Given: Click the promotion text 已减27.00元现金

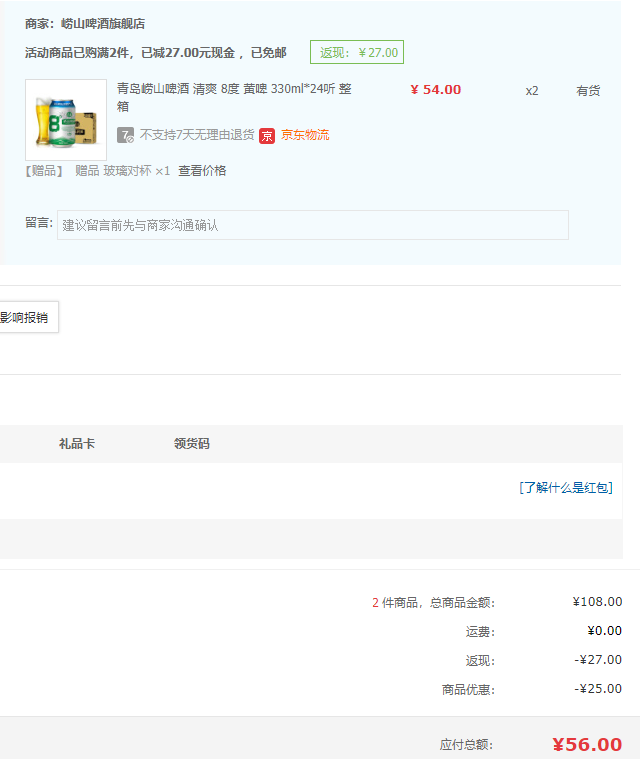Looking at the screenshot, I should coord(188,53).
